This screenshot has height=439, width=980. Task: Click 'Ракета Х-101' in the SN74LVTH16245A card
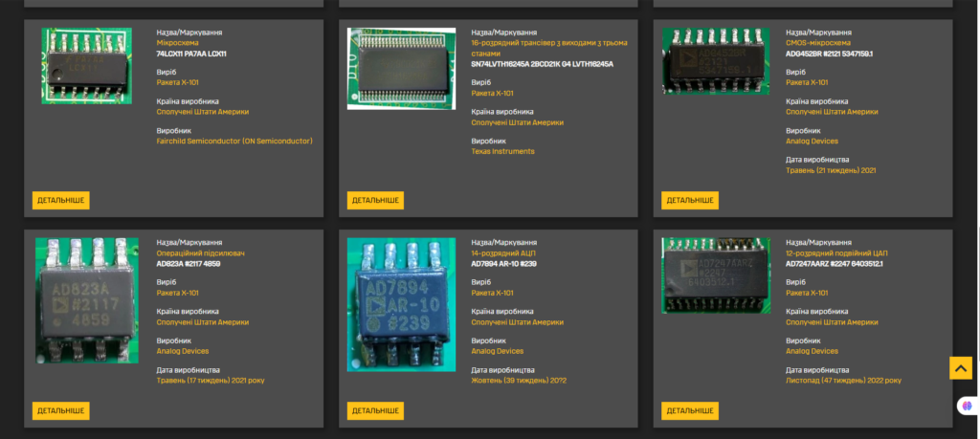493,93
